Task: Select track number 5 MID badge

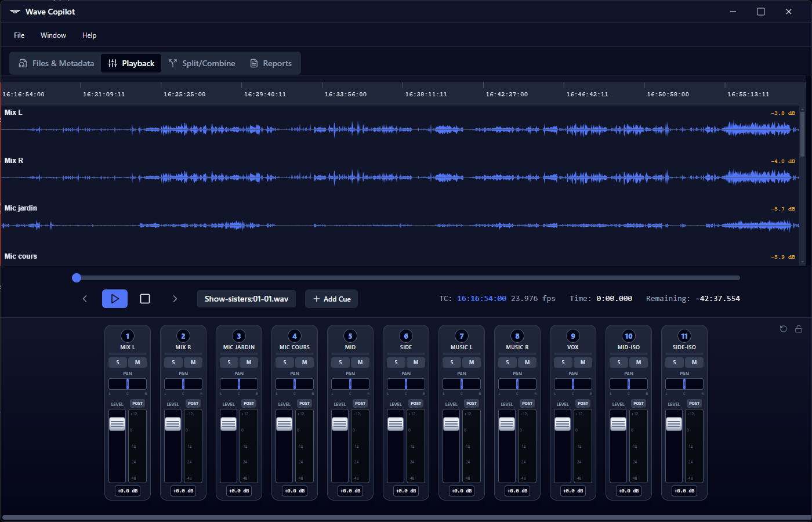Action: (x=350, y=336)
